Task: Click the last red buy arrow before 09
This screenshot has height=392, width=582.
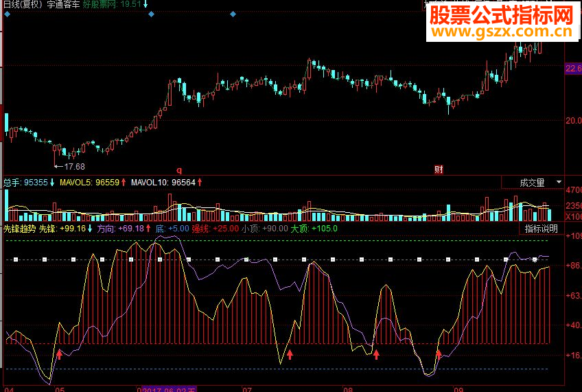Action: pos(439,354)
